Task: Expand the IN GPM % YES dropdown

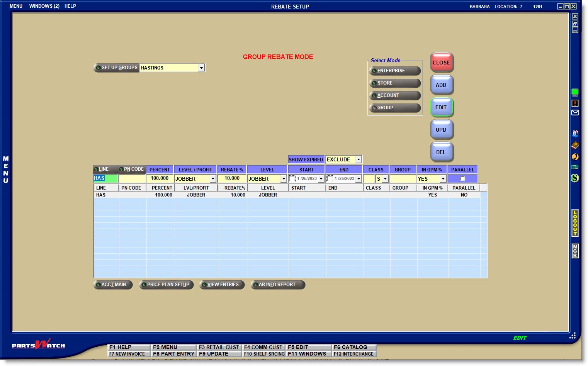Action: coord(443,179)
